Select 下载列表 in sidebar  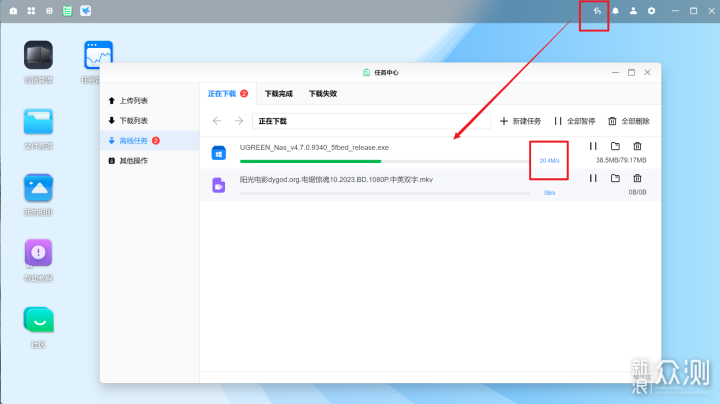150,121
